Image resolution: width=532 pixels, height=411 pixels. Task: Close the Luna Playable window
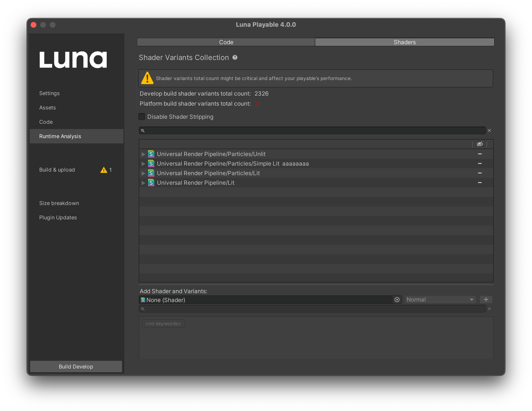click(34, 25)
